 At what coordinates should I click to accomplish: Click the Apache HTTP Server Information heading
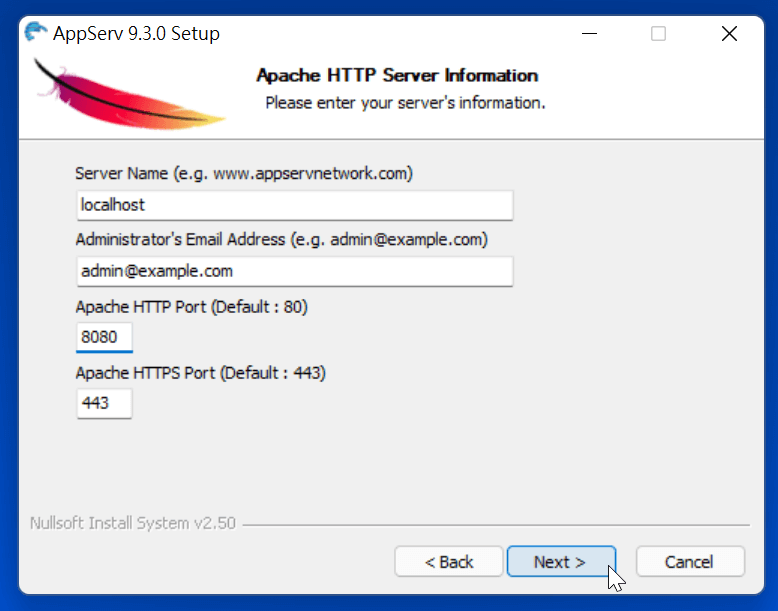pos(397,75)
